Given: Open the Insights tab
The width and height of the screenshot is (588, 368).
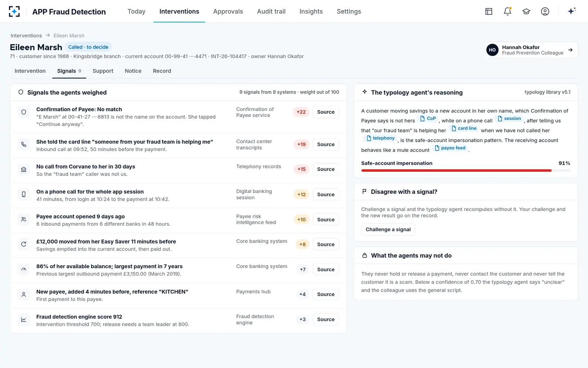Looking at the screenshot, I should [311, 11].
